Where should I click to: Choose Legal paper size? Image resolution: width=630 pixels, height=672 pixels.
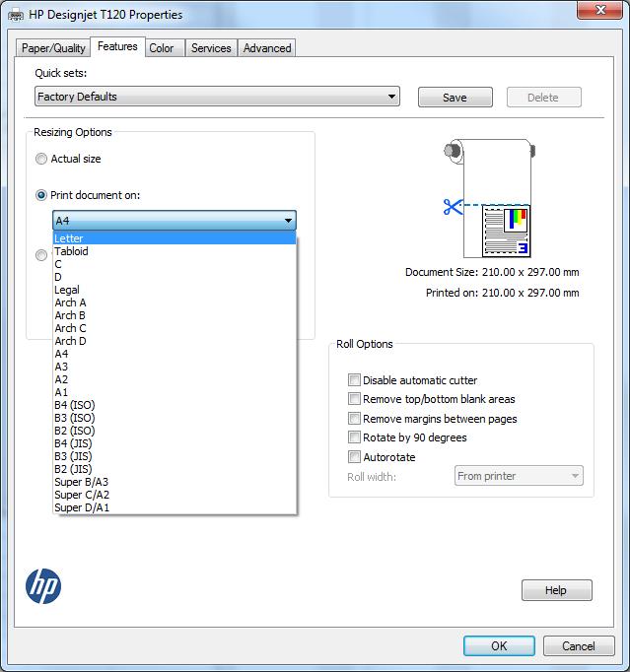click(175, 290)
